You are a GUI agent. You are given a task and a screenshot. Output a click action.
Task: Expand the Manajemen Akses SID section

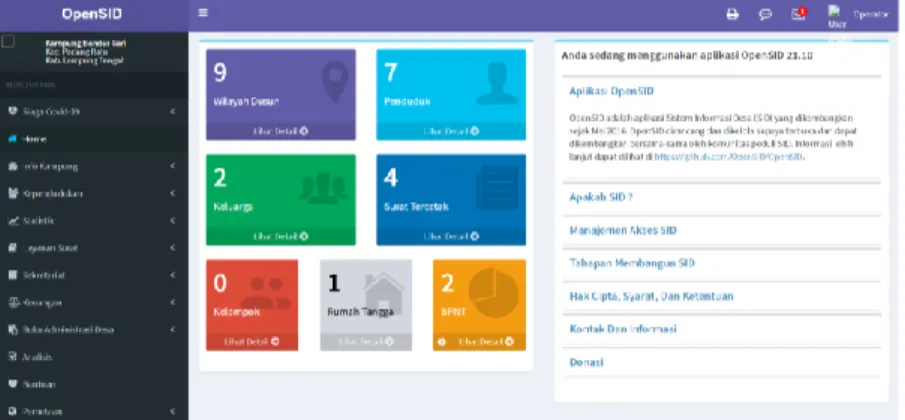(x=623, y=230)
